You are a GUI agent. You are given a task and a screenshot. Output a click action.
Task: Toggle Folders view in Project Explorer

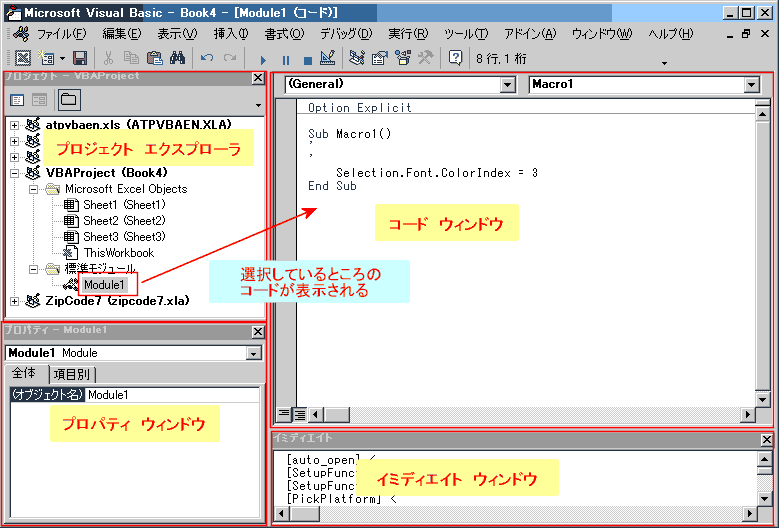(x=69, y=100)
